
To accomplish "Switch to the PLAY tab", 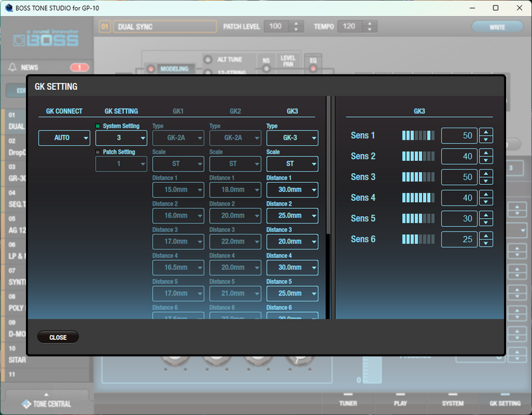I will coord(400,404).
